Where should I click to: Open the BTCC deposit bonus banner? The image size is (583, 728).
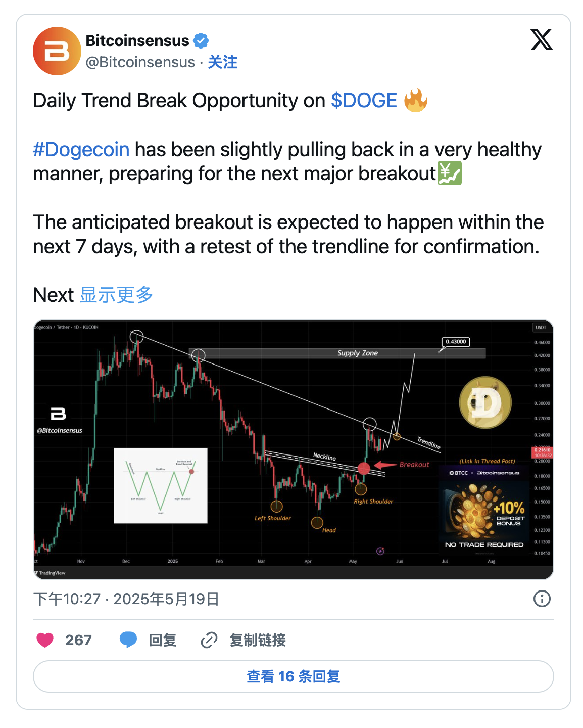(483, 508)
